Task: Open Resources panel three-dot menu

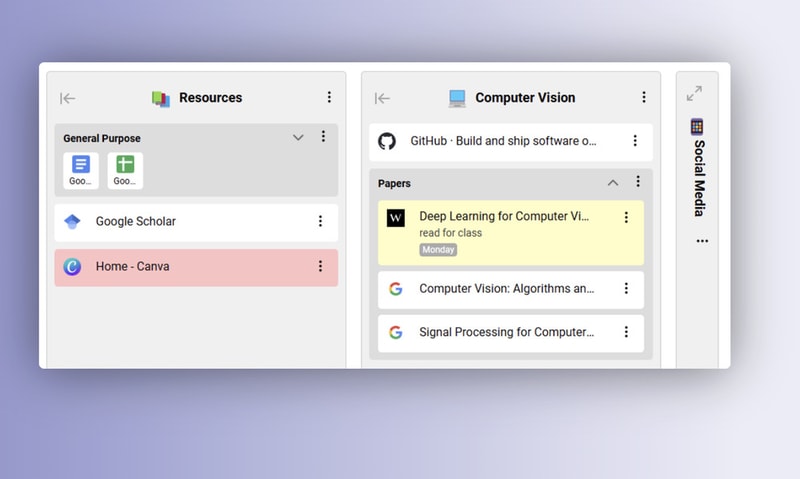Action: (x=329, y=98)
